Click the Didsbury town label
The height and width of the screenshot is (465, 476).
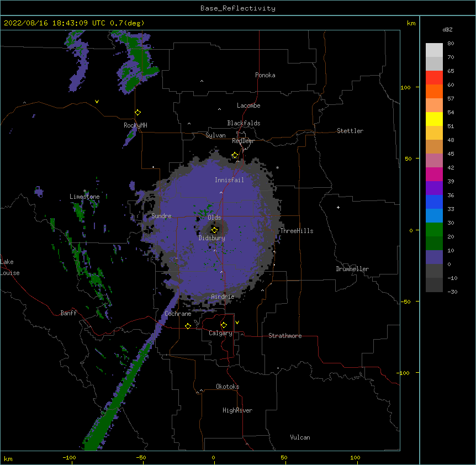click(212, 238)
